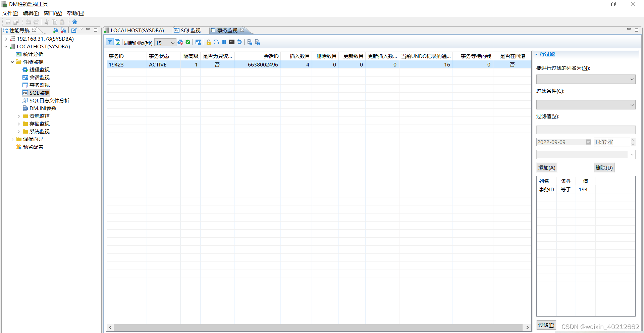Click the history clock with pause icon
This screenshot has height=333, width=644.
tap(216, 42)
